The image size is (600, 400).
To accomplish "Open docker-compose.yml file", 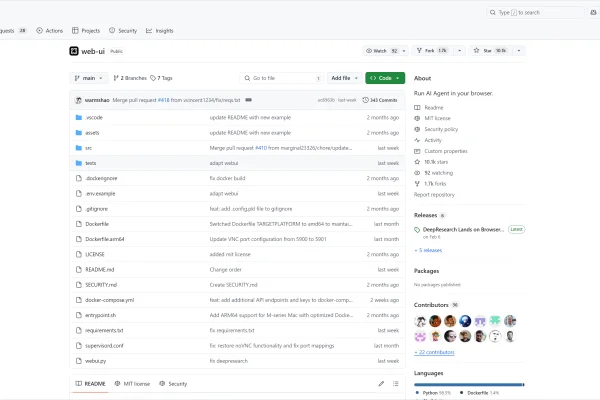I will 109,300.
